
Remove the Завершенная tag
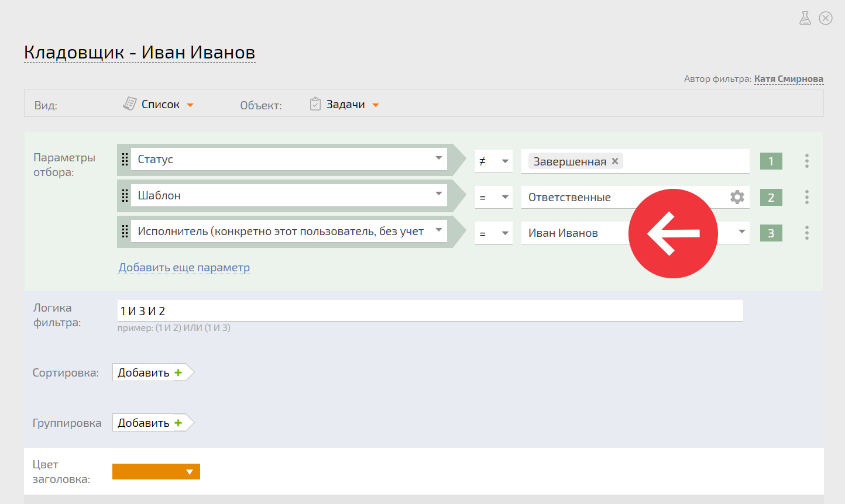point(615,161)
